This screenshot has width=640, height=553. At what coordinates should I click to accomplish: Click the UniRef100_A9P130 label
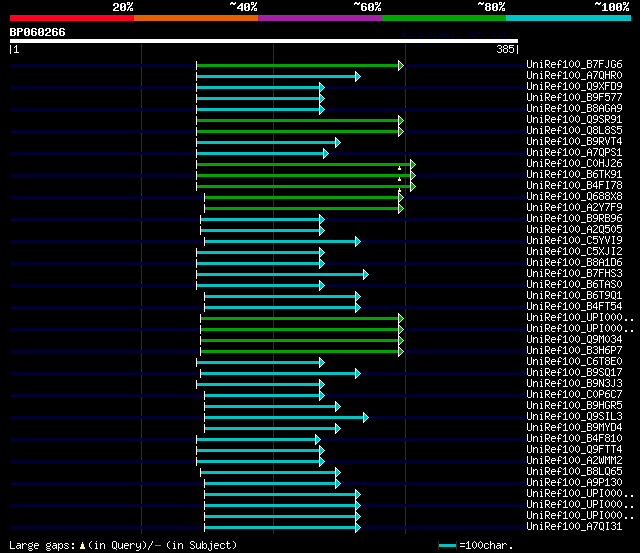click(x=574, y=483)
